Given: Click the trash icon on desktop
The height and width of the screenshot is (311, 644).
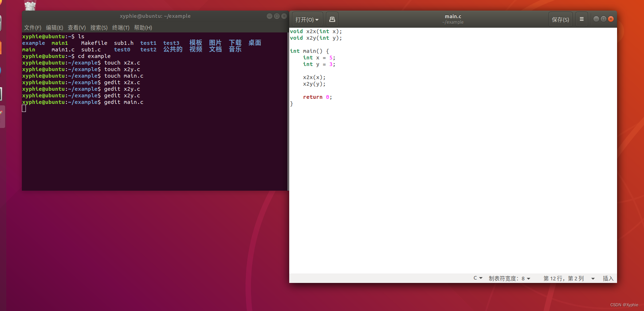Looking at the screenshot, I should [30, 5].
